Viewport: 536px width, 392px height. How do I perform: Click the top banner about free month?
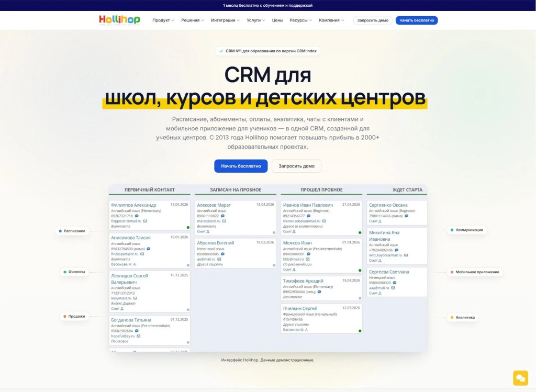click(268, 5)
